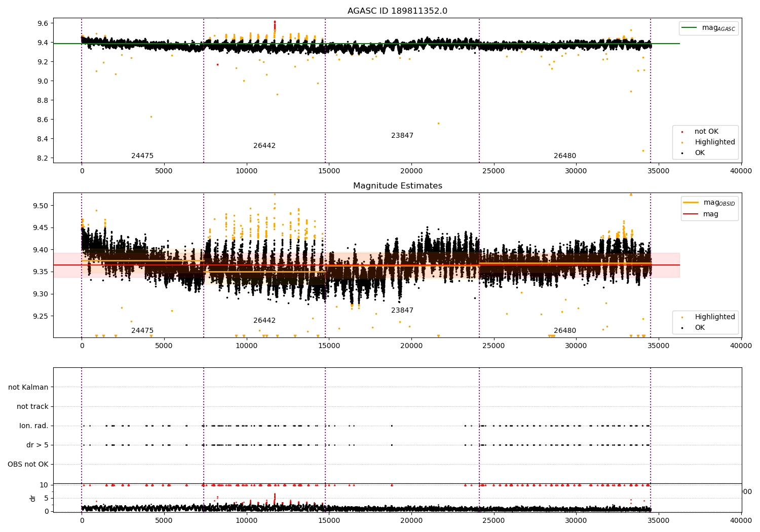760x532 pixels.
Task: Click the 30000 x-tick below the bottom plot
Action: [x=577, y=520]
